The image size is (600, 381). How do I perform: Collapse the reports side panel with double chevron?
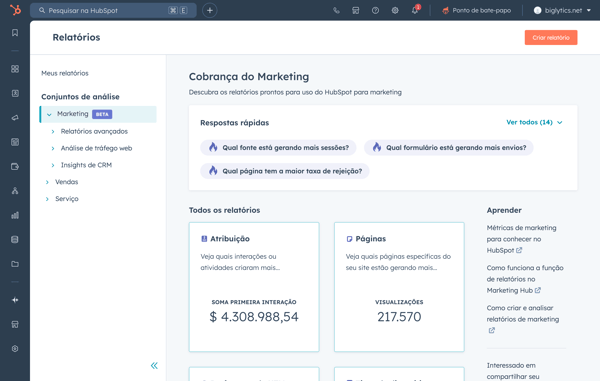click(x=154, y=366)
